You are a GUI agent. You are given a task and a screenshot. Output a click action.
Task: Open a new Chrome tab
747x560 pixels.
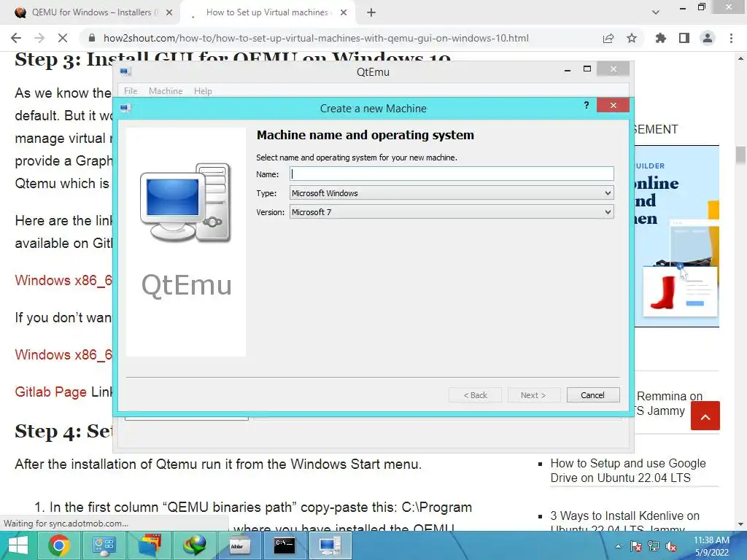tap(371, 13)
